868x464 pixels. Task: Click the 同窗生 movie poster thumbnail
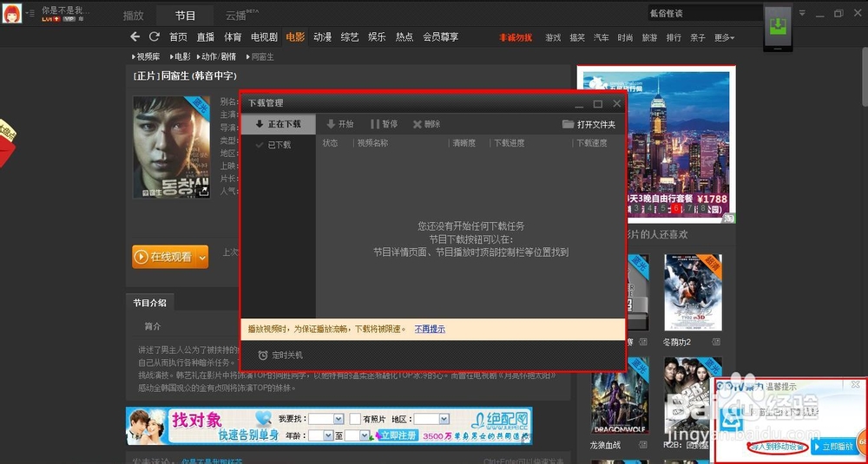172,147
